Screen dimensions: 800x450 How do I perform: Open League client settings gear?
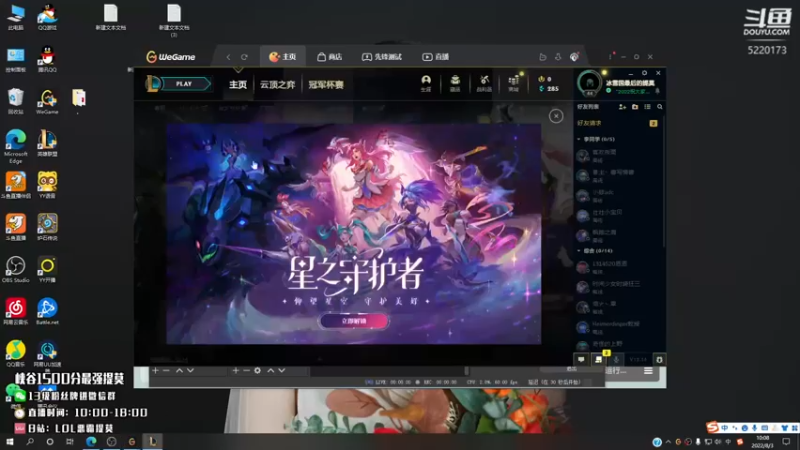click(644, 73)
